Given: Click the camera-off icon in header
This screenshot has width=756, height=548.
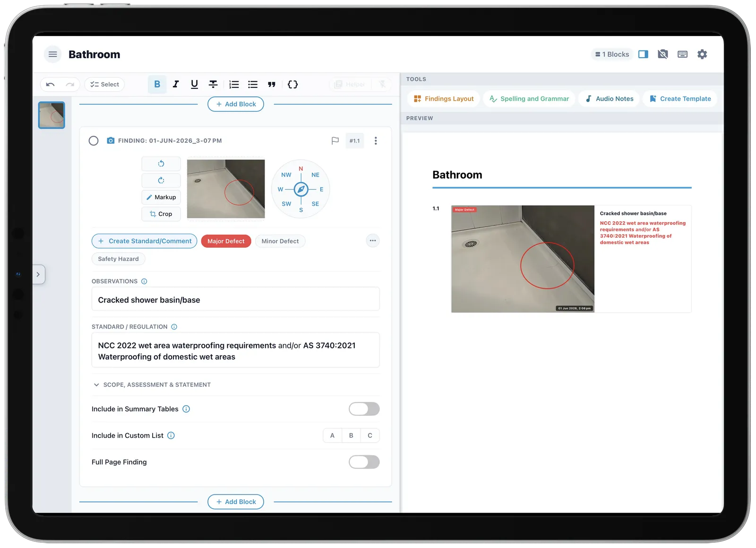Looking at the screenshot, I should coord(663,54).
